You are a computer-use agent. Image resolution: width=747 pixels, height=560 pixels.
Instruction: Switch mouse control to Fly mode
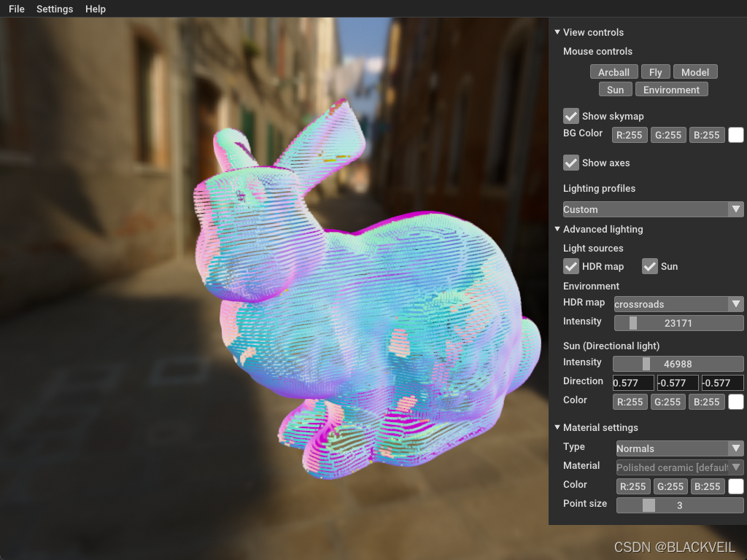(655, 71)
